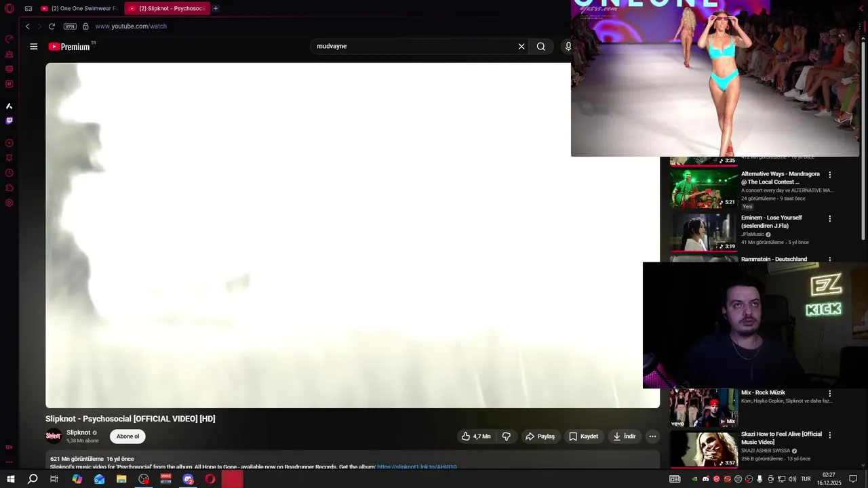
Task: Open Task View on the taskbar
Action: tap(54, 479)
